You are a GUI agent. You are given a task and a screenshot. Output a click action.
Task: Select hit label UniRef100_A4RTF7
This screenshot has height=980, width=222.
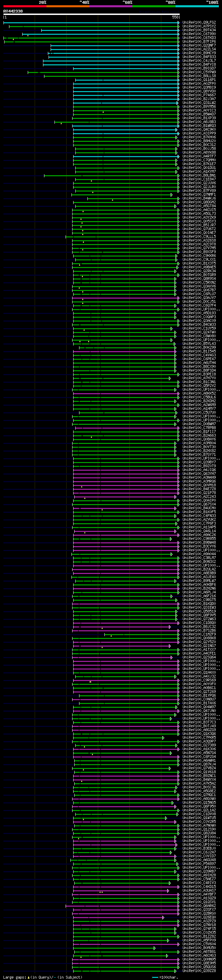(x=199, y=156)
